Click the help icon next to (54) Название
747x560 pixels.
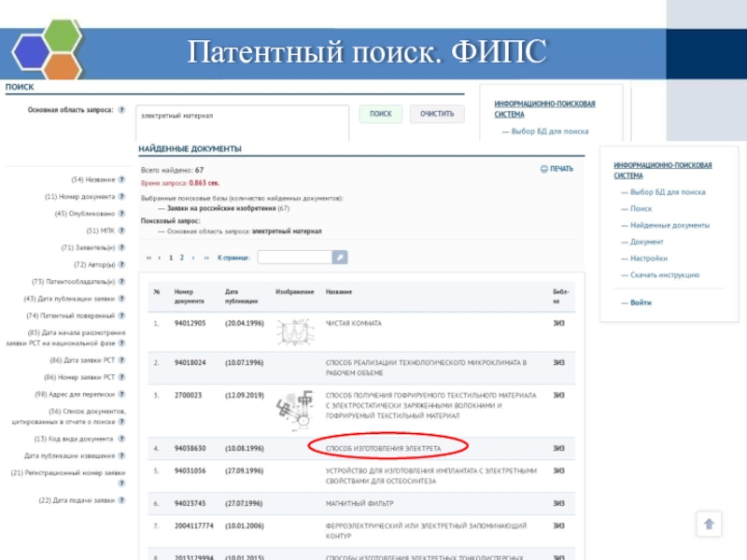(121, 179)
